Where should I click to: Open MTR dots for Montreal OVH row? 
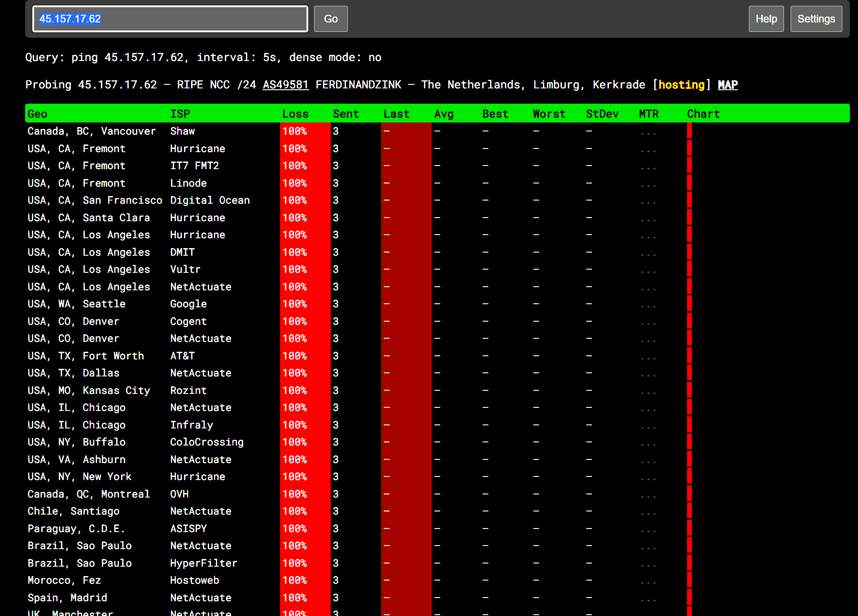click(648, 496)
